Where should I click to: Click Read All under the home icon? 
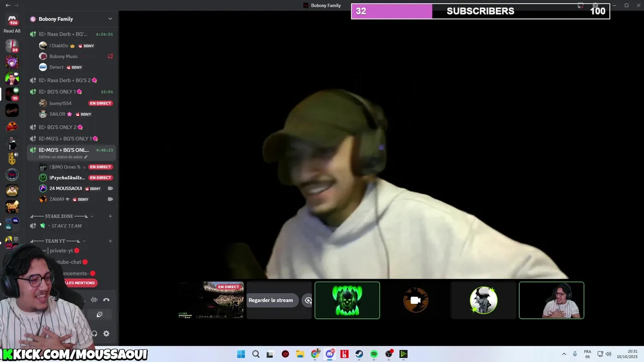(12, 31)
